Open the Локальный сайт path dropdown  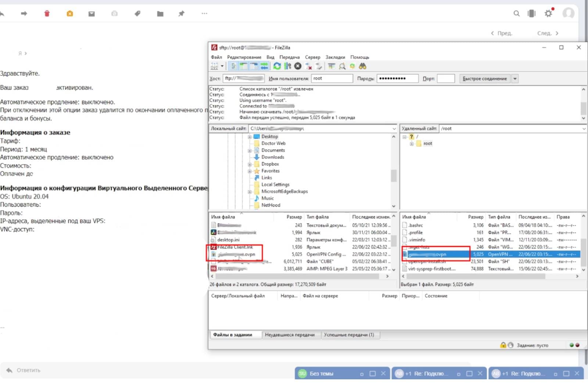pyautogui.click(x=394, y=129)
